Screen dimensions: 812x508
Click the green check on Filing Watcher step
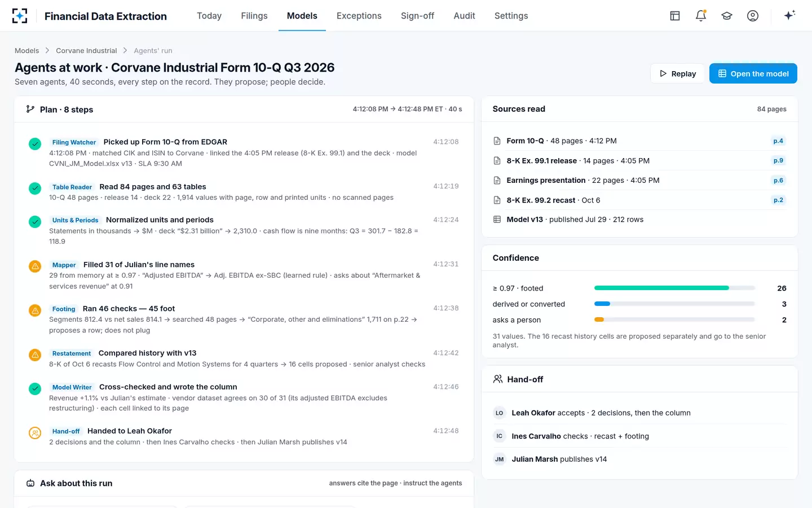pos(35,144)
